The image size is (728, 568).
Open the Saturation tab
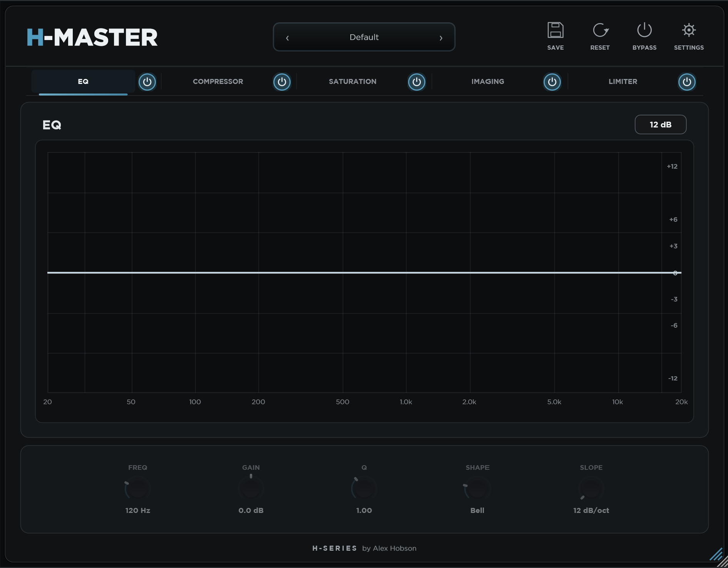(353, 82)
